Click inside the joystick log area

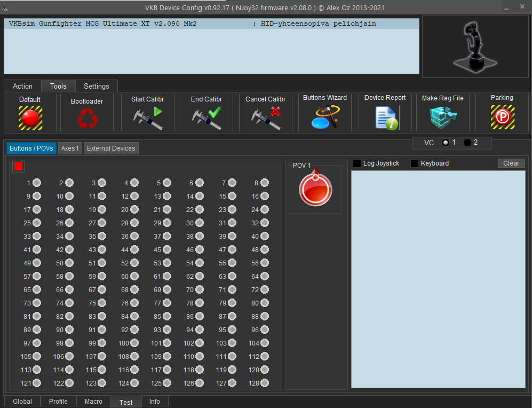[438, 279]
